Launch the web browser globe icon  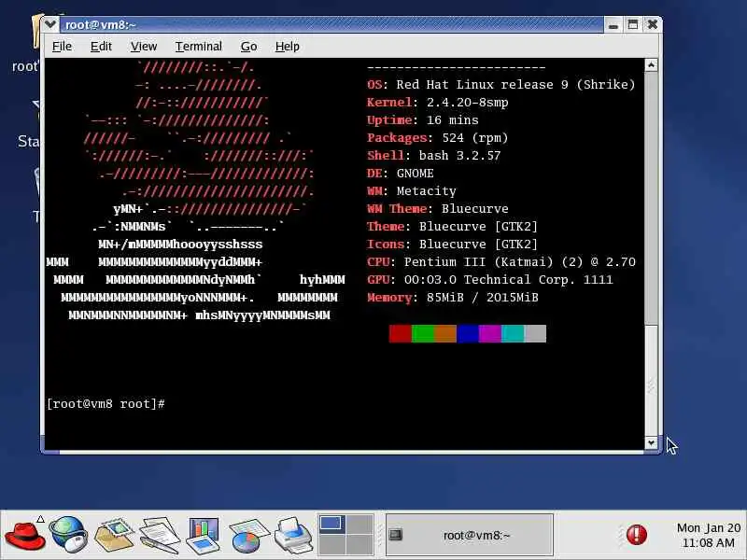coord(68,535)
